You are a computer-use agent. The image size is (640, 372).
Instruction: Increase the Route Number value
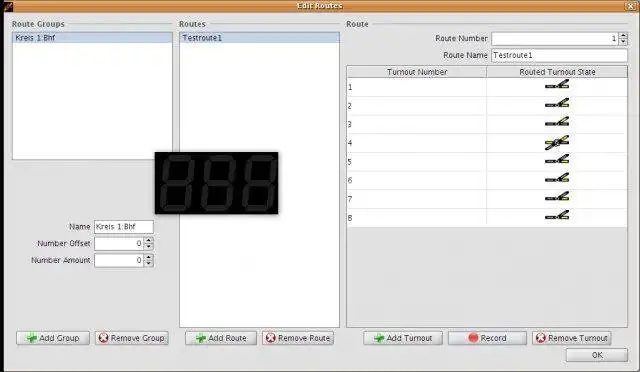pyautogui.click(x=623, y=36)
